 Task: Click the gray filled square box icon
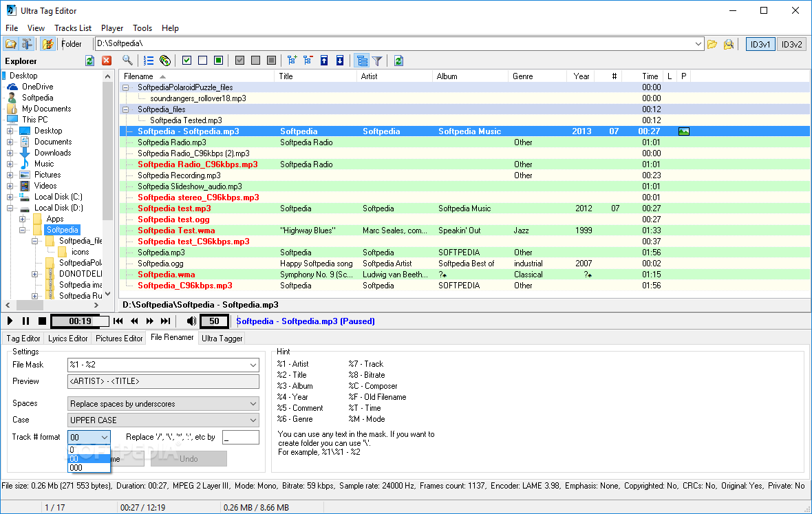pos(271,61)
